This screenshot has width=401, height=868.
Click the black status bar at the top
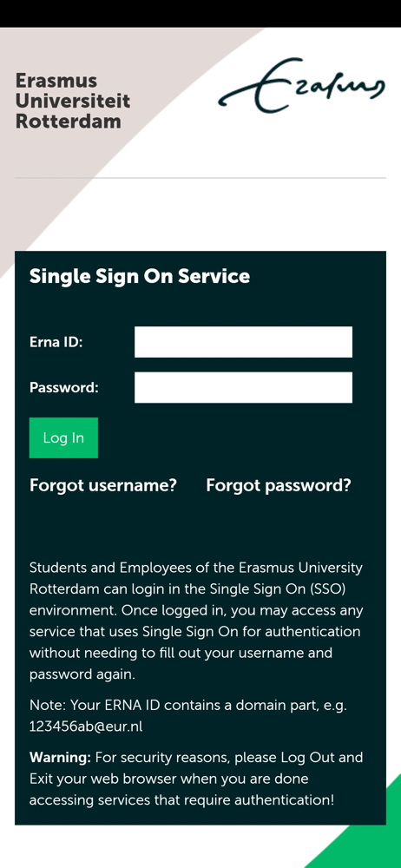click(x=200, y=13)
